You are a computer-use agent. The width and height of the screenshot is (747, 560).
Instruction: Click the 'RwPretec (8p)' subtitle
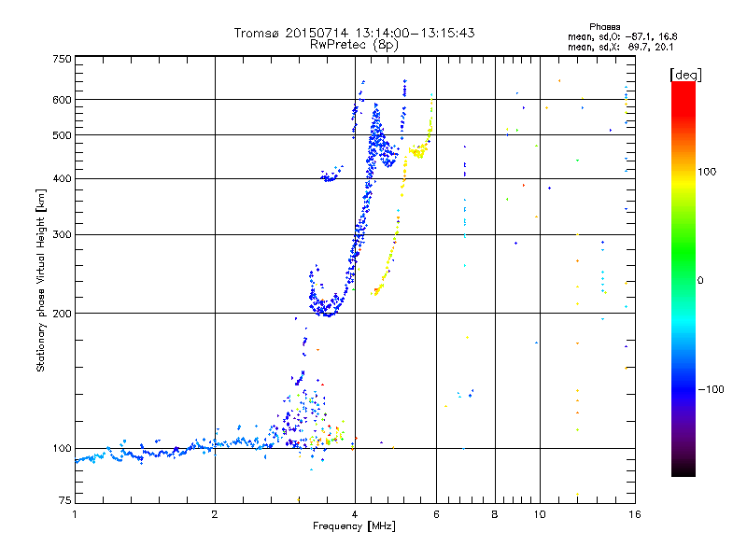point(354,45)
